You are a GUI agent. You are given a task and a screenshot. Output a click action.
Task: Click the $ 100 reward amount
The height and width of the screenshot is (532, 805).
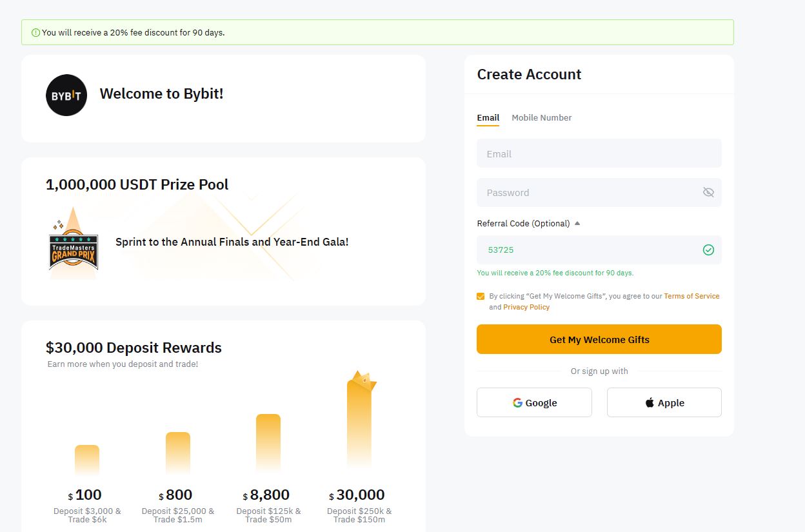[x=84, y=495]
